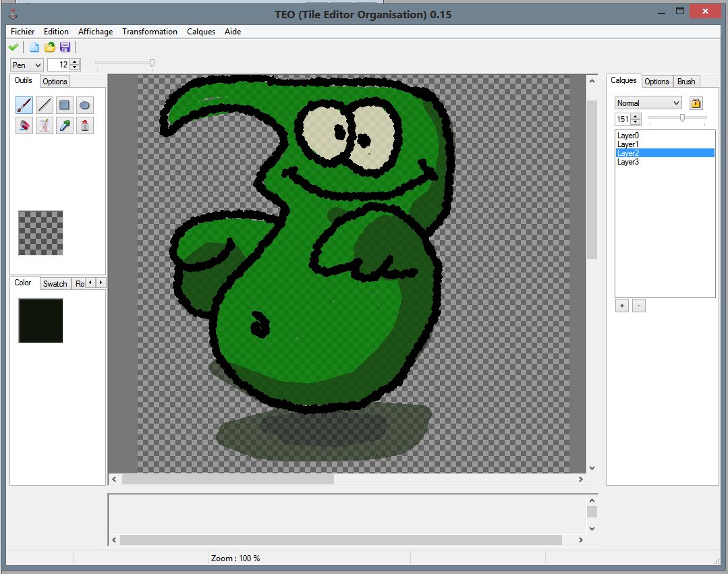The image size is (728, 574).
Task: Toggle the layer lock icon
Action: 696,103
